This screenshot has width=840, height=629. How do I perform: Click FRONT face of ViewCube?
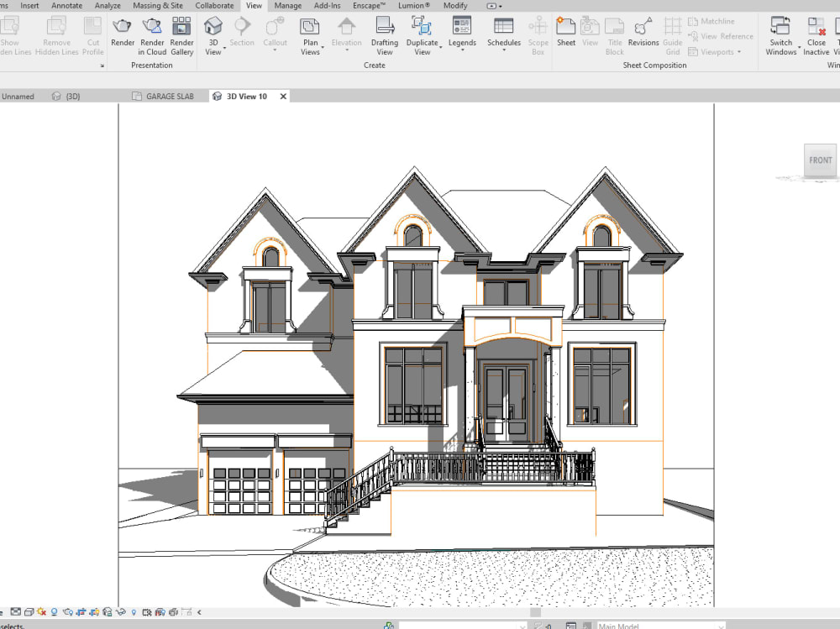click(820, 160)
